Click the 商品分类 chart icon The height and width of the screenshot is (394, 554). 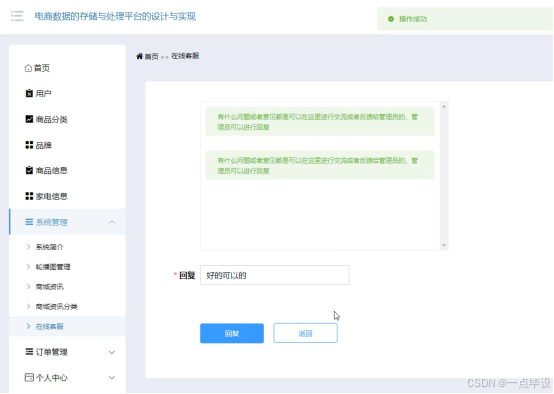pos(29,119)
